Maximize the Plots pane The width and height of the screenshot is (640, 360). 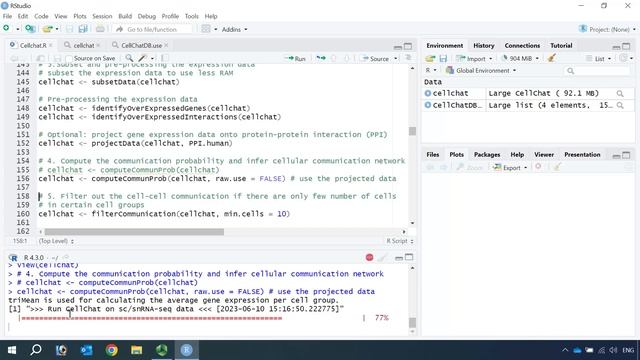[626, 155]
